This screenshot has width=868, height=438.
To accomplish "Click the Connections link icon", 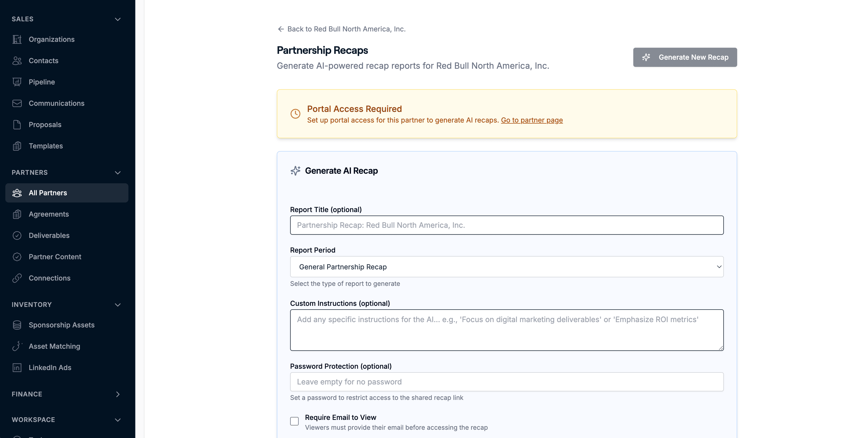I will pos(17,278).
